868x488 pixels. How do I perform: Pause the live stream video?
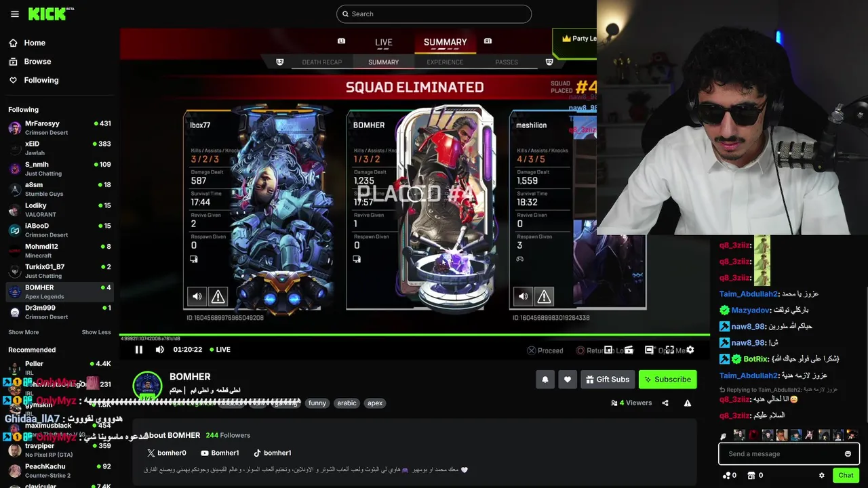tap(138, 350)
